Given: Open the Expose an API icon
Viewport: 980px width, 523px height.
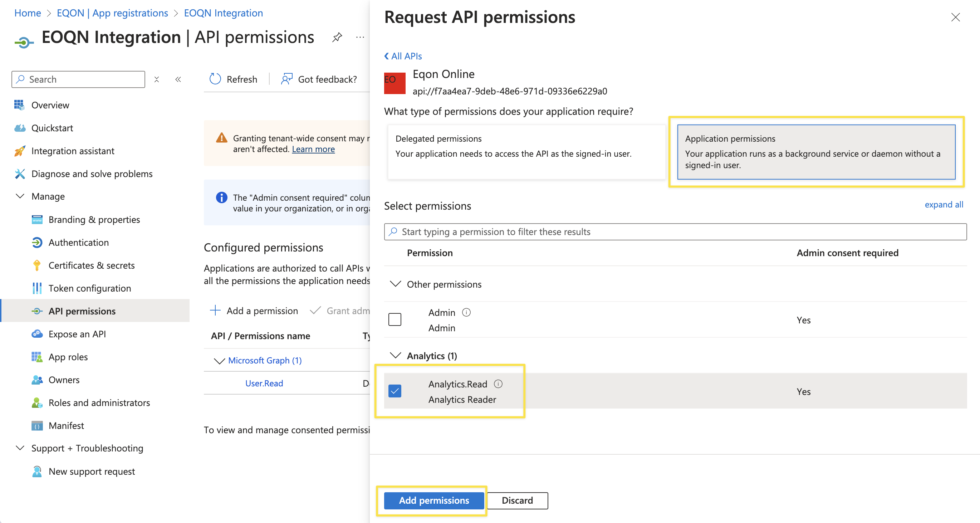Looking at the screenshot, I should 37,334.
